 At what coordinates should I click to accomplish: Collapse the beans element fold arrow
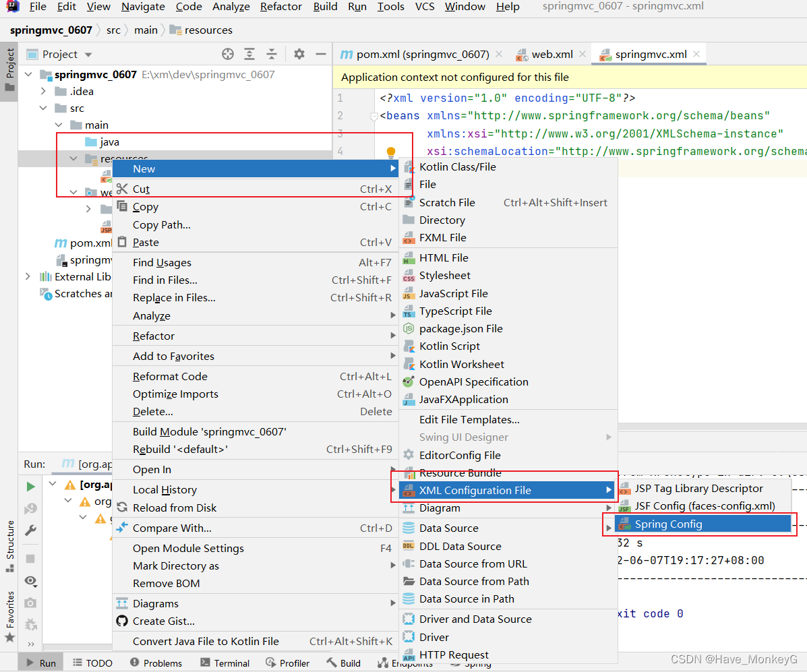point(375,115)
